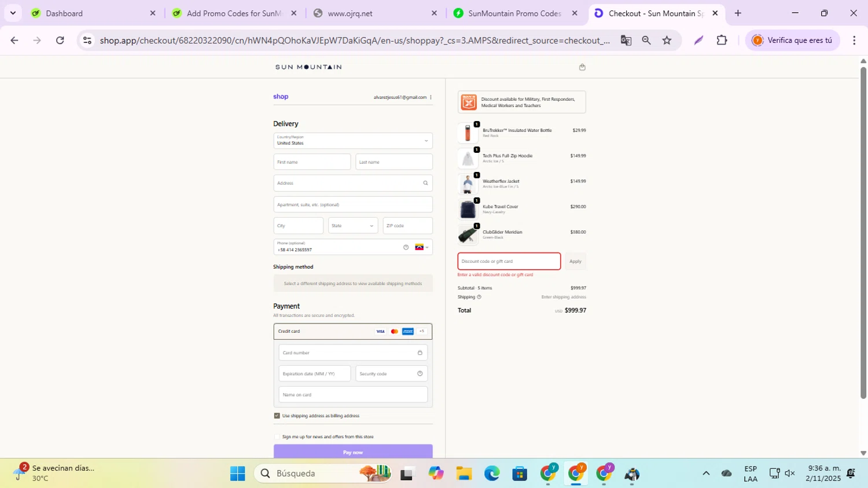This screenshot has width=868, height=488.
Task: Click the Name on card field
Action: coord(353,395)
